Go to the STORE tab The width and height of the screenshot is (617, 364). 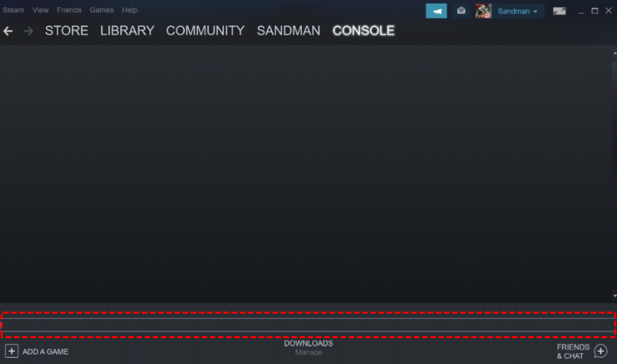pyautogui.click(x=67, y=31)
